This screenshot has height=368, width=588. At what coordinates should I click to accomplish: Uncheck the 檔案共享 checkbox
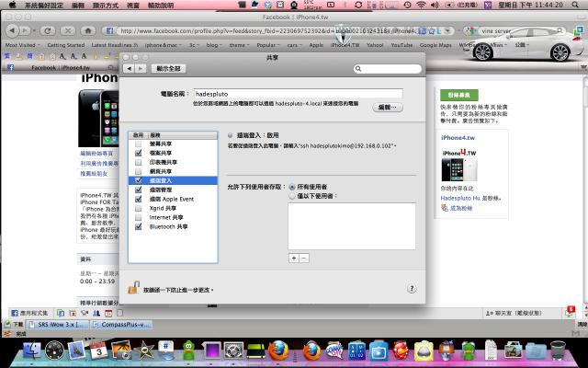(138, 153)
